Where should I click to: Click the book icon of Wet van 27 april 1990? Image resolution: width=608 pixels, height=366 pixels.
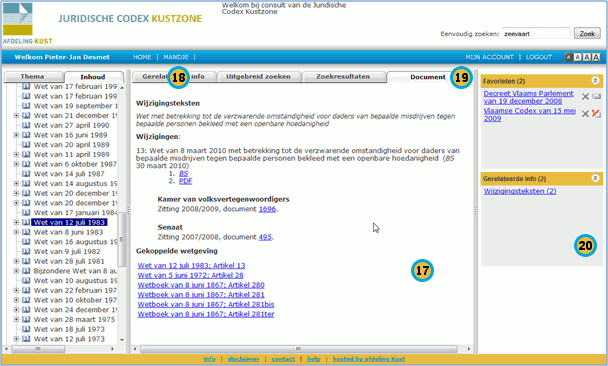[x=26, y=125]
